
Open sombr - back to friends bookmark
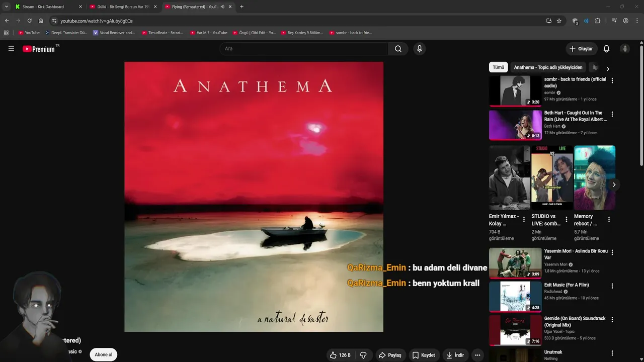coord(351,33)
